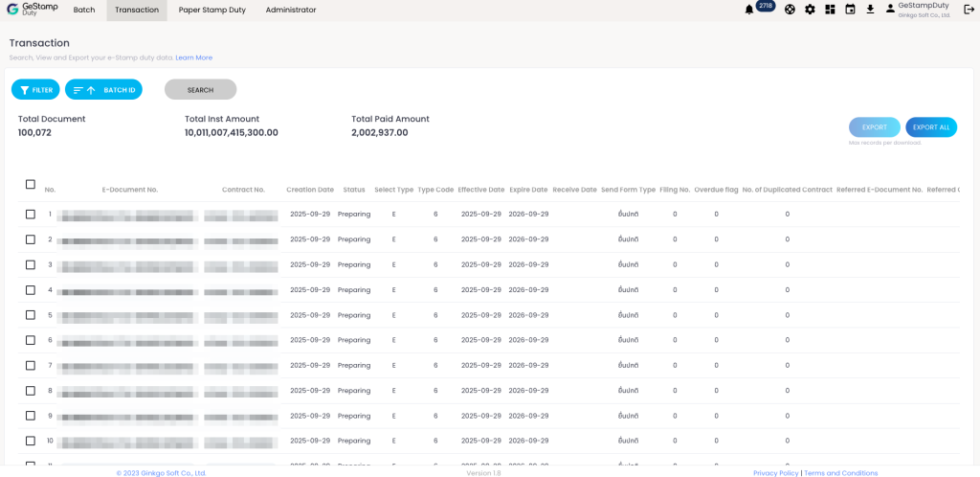Click the support lifebuoy icon

coord(790,10)
